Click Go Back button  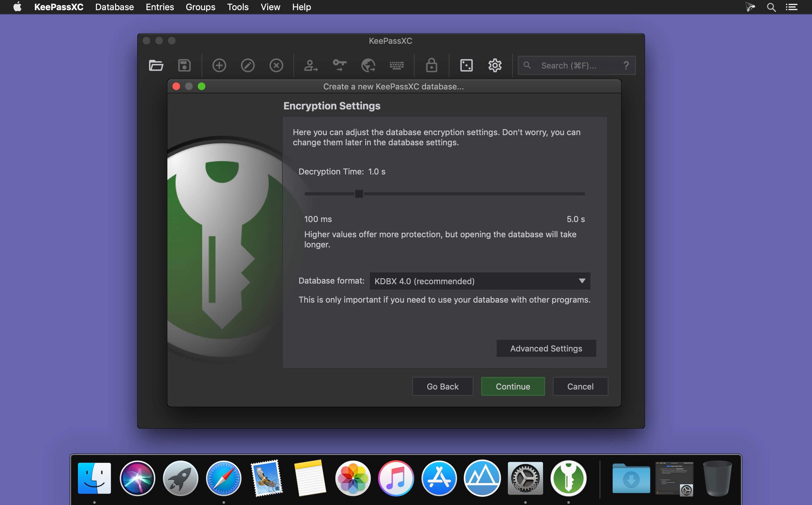point(442,386)
